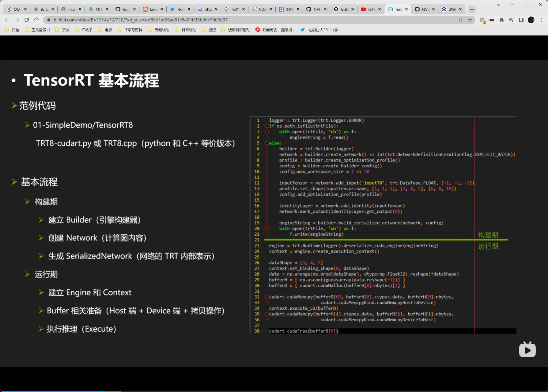This screenshot has height=392, width=548.
Task: Close the active Tens bilibili tab
Action: (406, 9)
